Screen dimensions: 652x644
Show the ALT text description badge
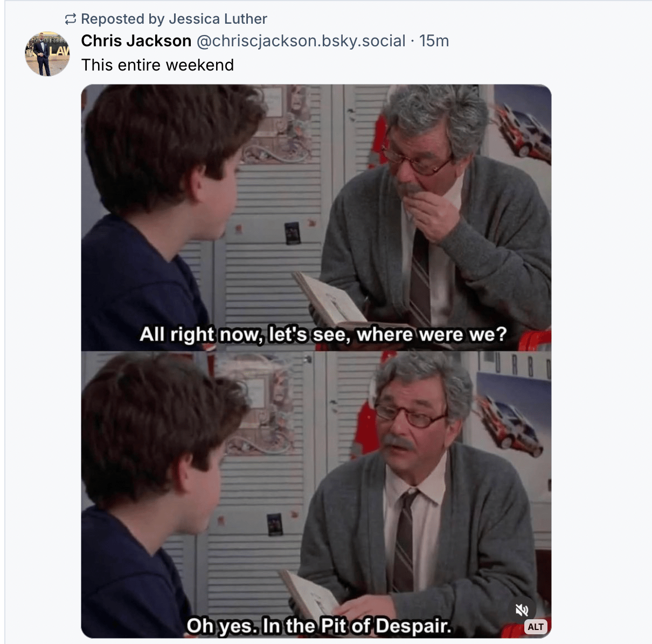[x=536, y=627]
